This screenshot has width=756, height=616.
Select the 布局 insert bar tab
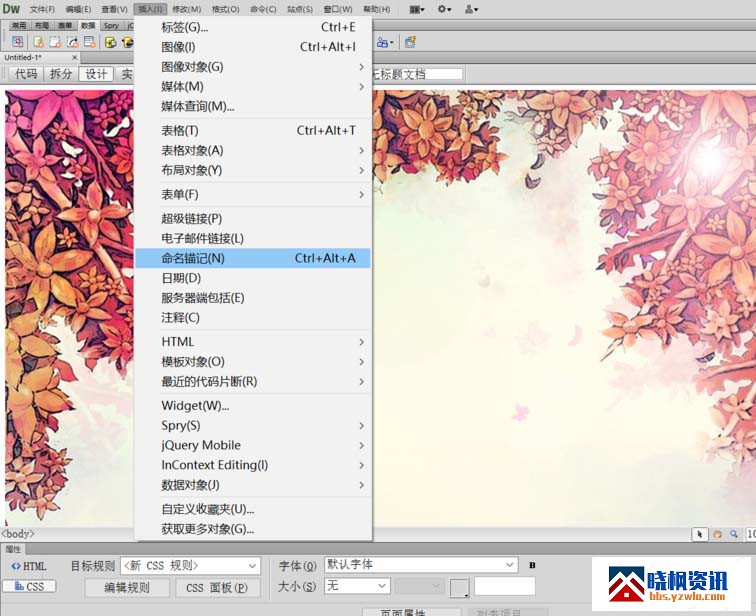[x=42, y=26]
